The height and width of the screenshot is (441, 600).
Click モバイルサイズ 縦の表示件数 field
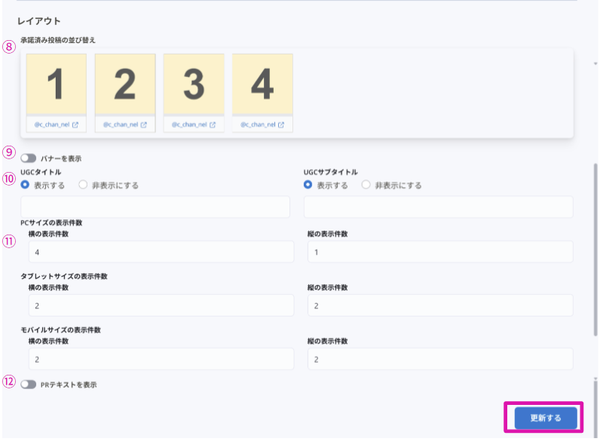coord(440,359)
